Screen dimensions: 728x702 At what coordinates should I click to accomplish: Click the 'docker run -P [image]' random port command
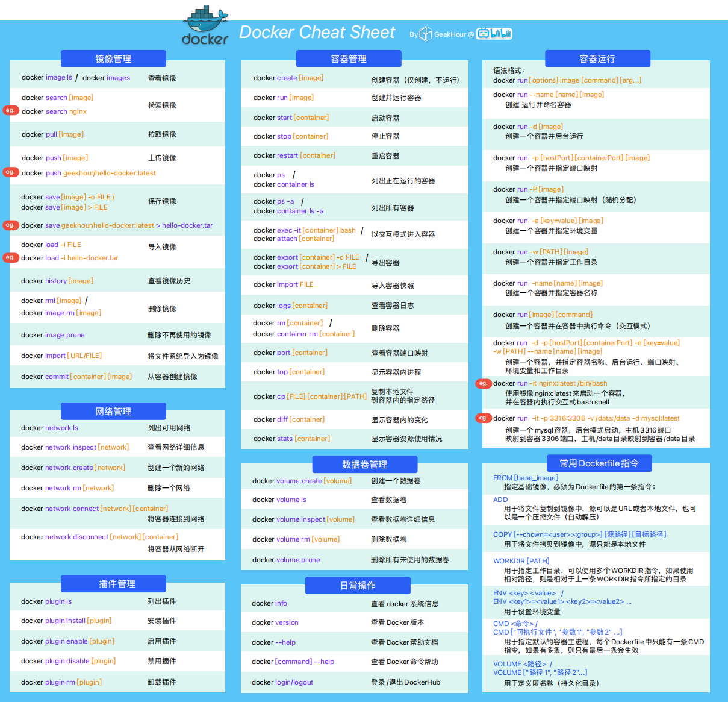coord(529,189)
